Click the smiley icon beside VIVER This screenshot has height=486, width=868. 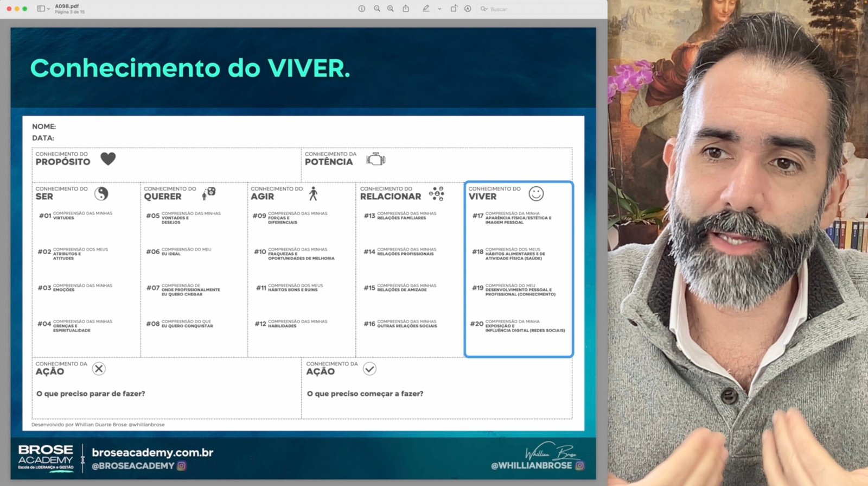point(536,193)
